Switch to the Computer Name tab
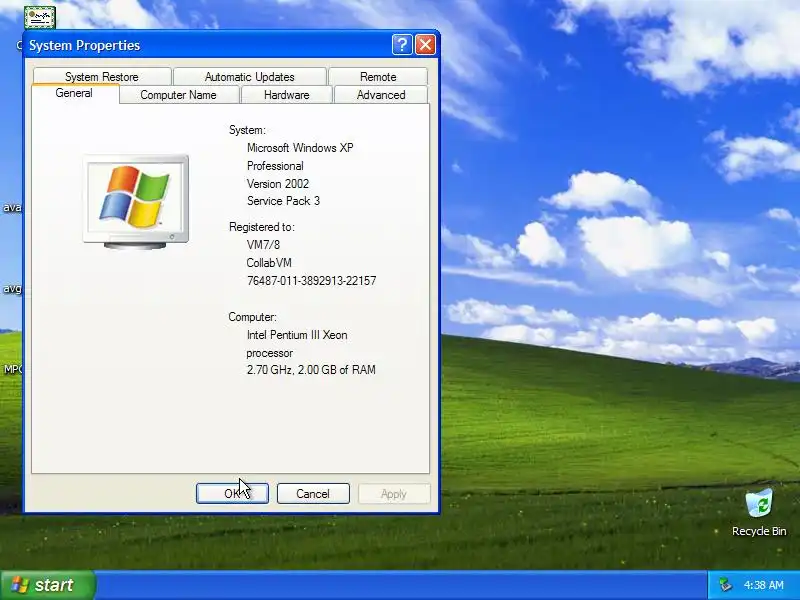800x600 pixels. tap(179, 95)
